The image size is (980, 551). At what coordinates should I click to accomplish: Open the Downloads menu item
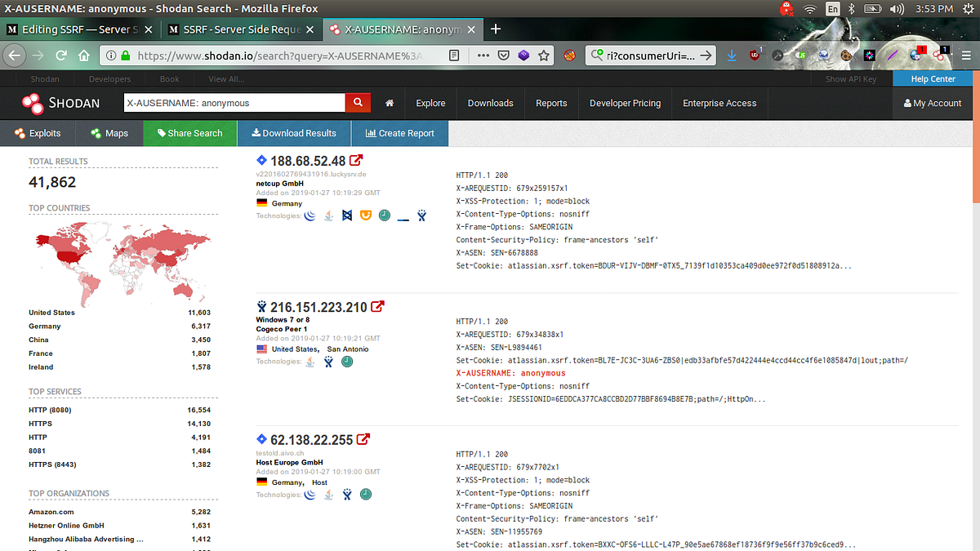(x=490, y=103)
